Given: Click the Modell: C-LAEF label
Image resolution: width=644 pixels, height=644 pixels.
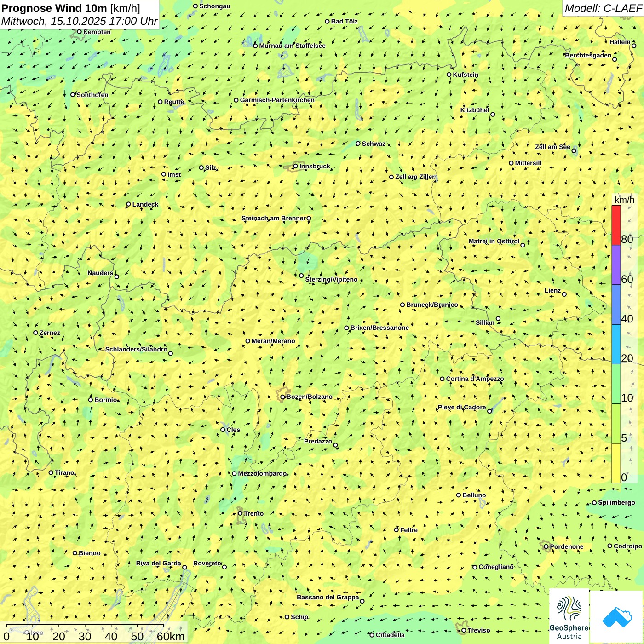Looking at the screenshot, I should [603, 8].
